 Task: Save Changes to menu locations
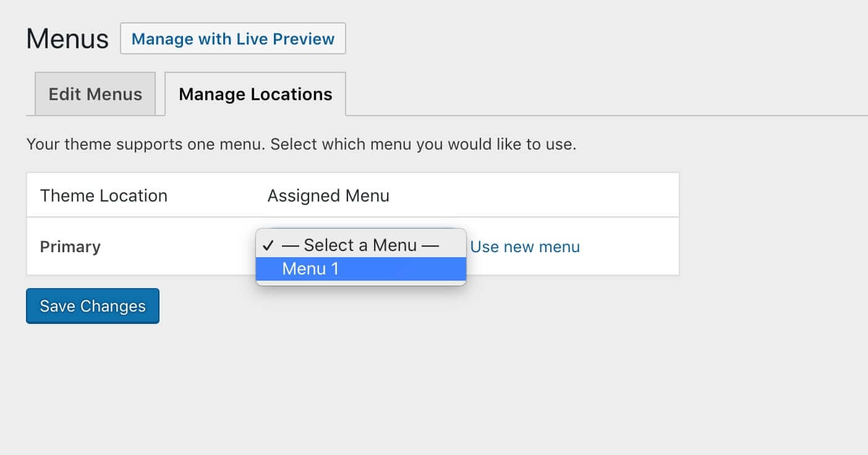[x=93, y=306]
